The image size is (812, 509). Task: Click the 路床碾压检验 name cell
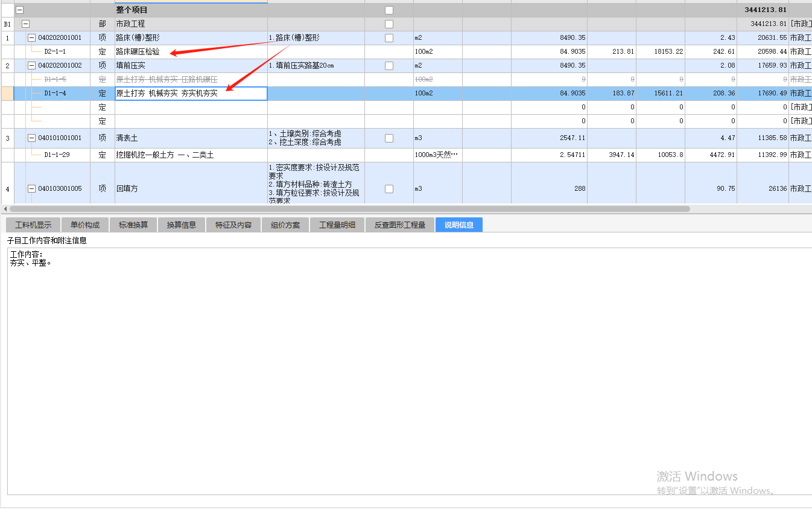click(x=191, y=52)
